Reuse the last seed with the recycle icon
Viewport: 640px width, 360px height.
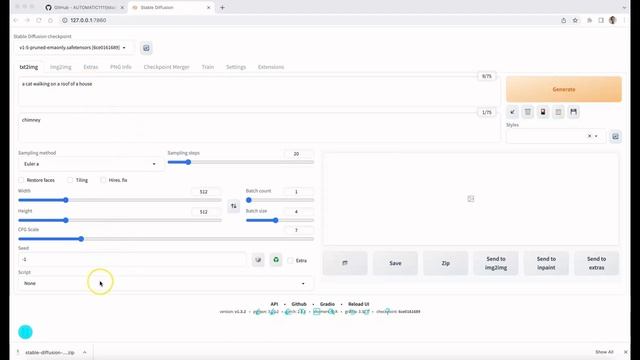tap(276, 260)
